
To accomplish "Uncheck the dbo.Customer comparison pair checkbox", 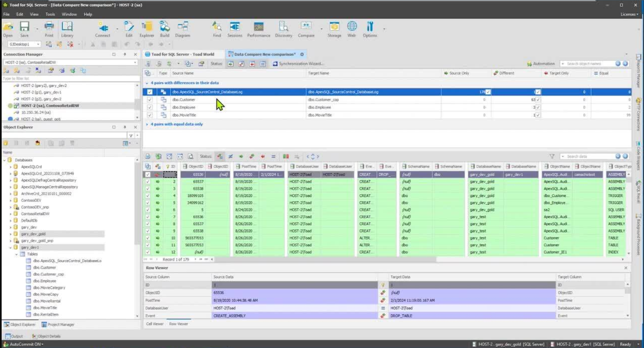I will (x=150, y=100).
